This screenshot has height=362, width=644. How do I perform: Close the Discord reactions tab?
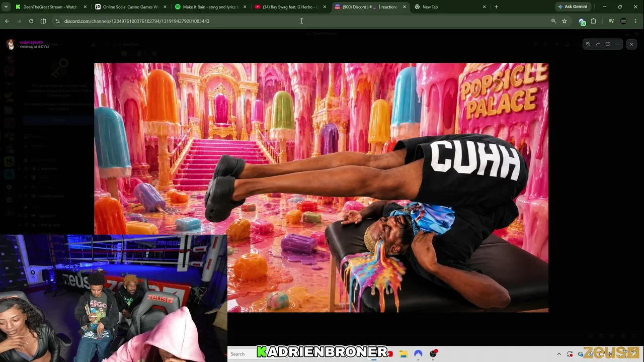point(404,7)
